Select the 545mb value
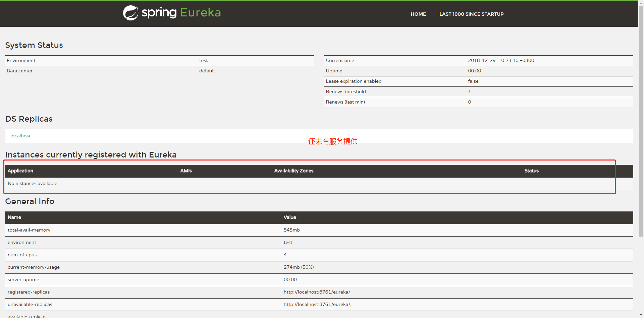The height and width of the screenshot is (318, 644). pyautogui.click(x=292, y=230)
